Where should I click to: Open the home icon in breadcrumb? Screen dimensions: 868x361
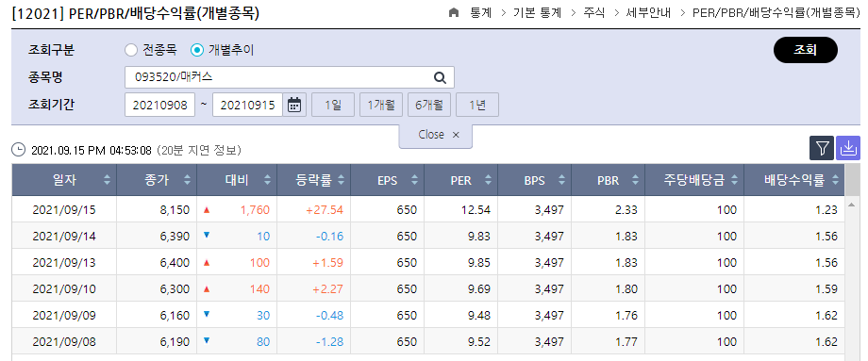[454, 13]
